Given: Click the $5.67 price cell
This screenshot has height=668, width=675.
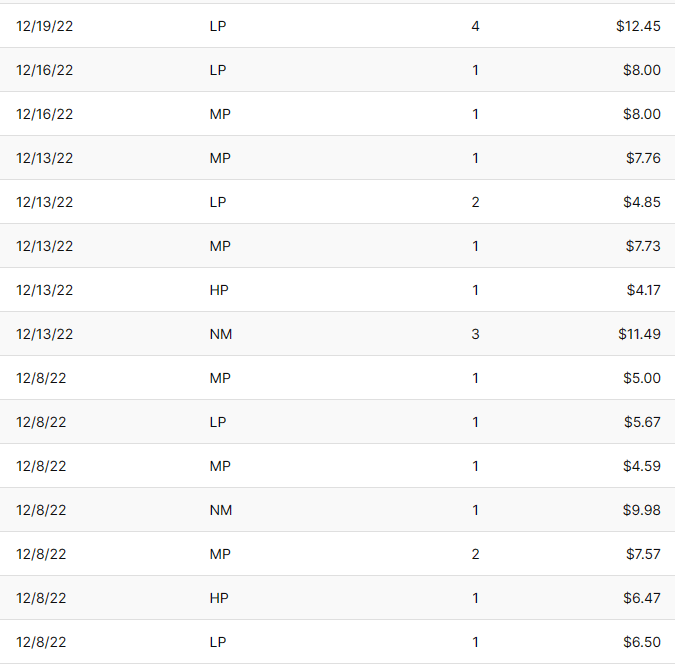Looking at the screenshot, I should (641, 422).
